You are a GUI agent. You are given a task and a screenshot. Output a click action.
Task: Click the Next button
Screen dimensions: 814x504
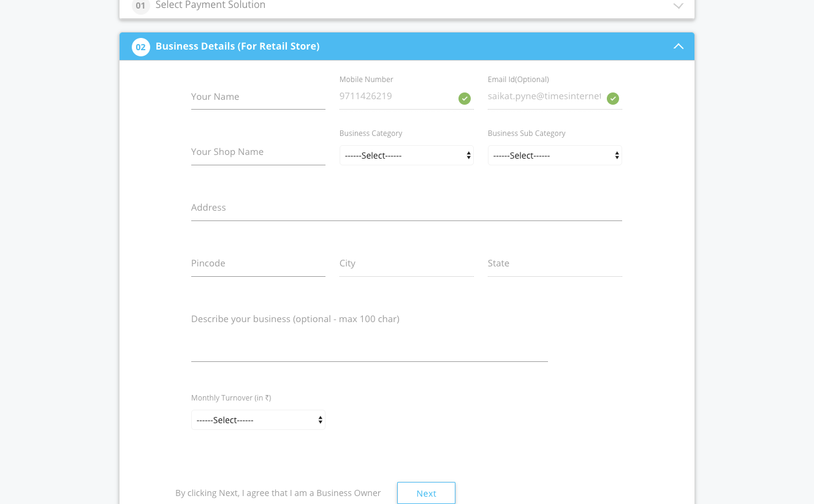(x=426, y=493)
